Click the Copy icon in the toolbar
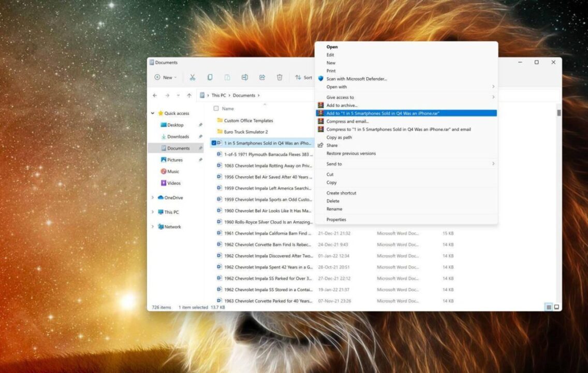 [x=210, y=77]
